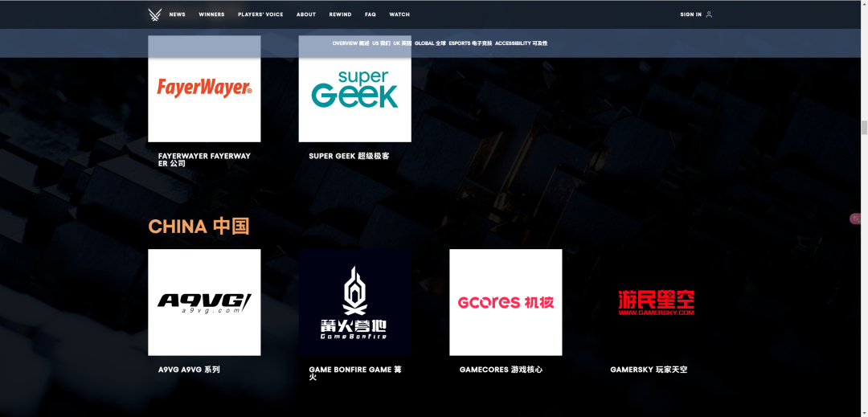This screenshot has width=868, height=417.
Task: Jump to US section tab
Action: pyautogui.click(x=381, y=43)
